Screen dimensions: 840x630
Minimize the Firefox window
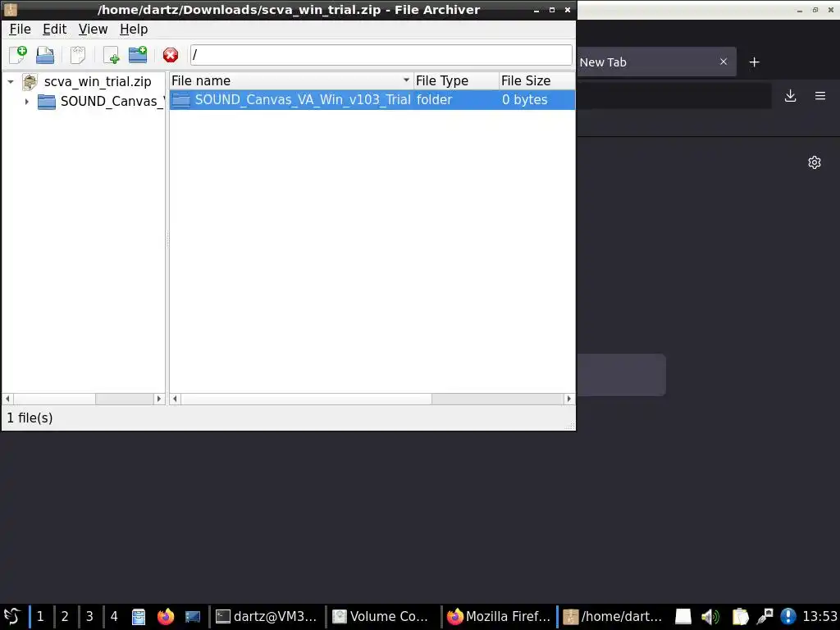(x=799, y=10)
